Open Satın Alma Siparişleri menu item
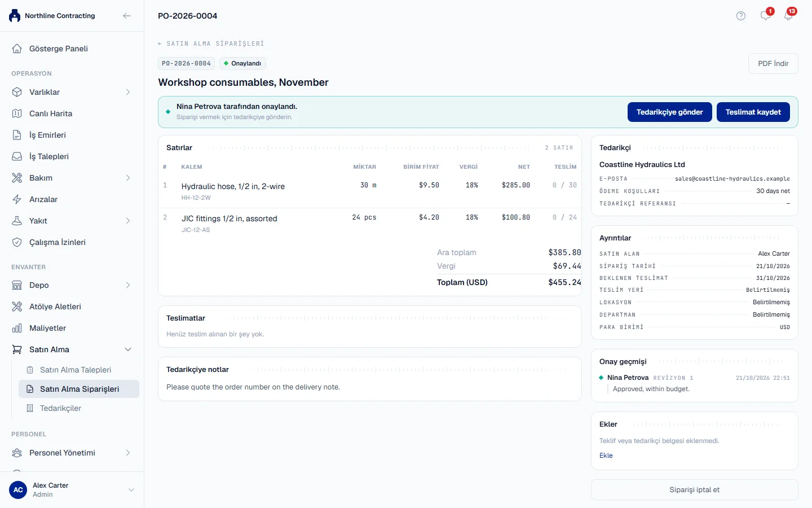 (79, 389)
